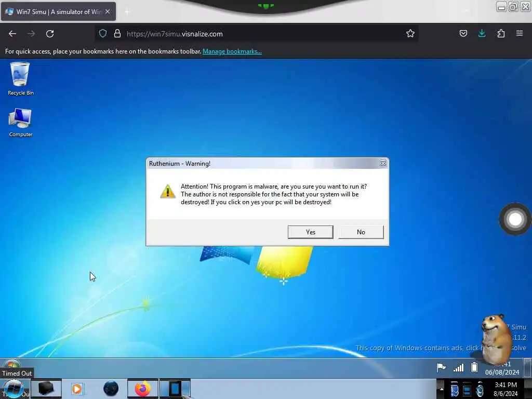Click the Yes button in the warning dialog

point(311,232)
